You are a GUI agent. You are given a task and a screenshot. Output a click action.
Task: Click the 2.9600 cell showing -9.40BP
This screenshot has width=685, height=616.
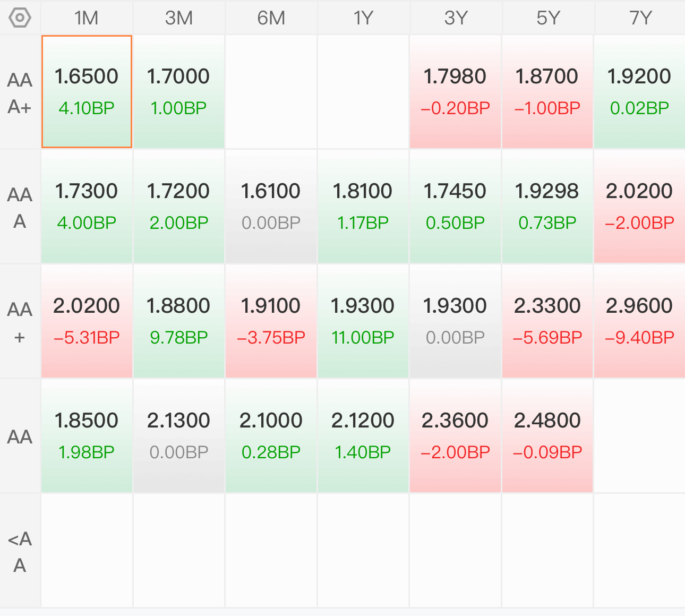(639, 321)
